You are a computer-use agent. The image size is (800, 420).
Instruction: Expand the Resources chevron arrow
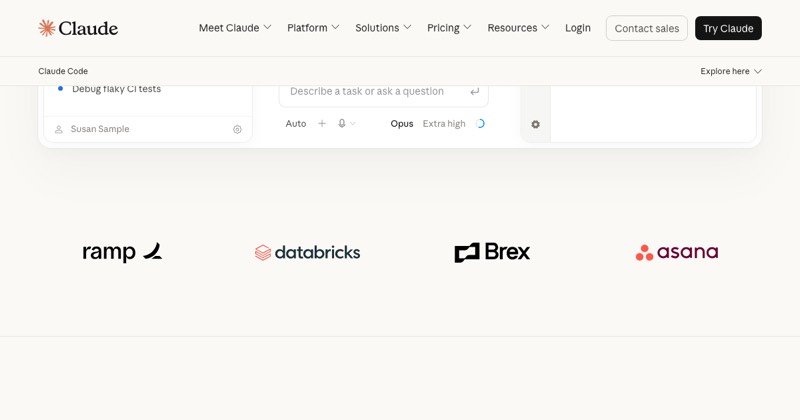[545, 27]
